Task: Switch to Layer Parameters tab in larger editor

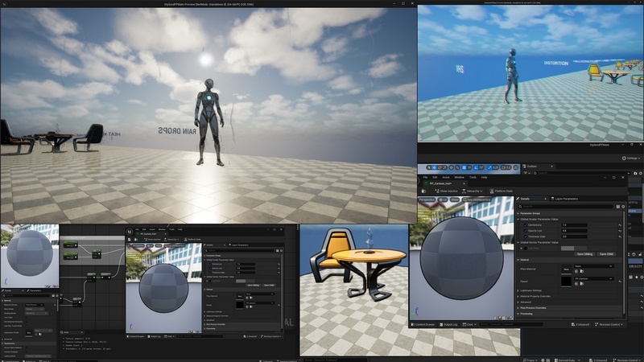Action: coord(568,198)
